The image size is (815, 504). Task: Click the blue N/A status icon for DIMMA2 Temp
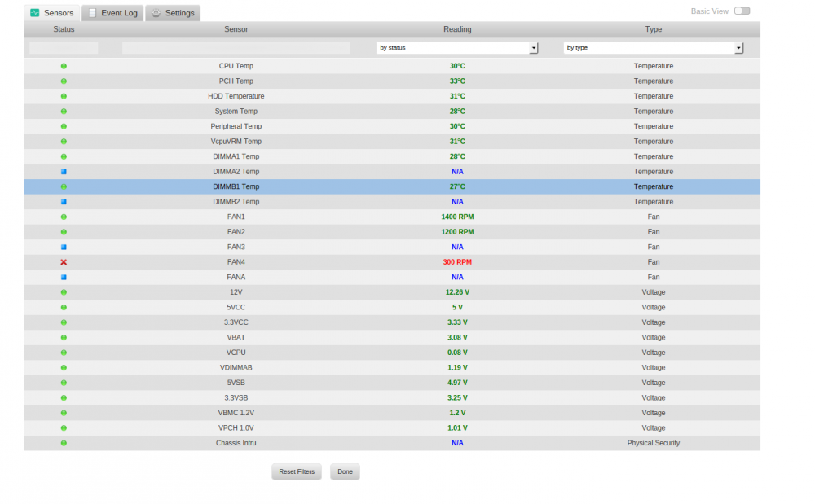pos(64,171)
